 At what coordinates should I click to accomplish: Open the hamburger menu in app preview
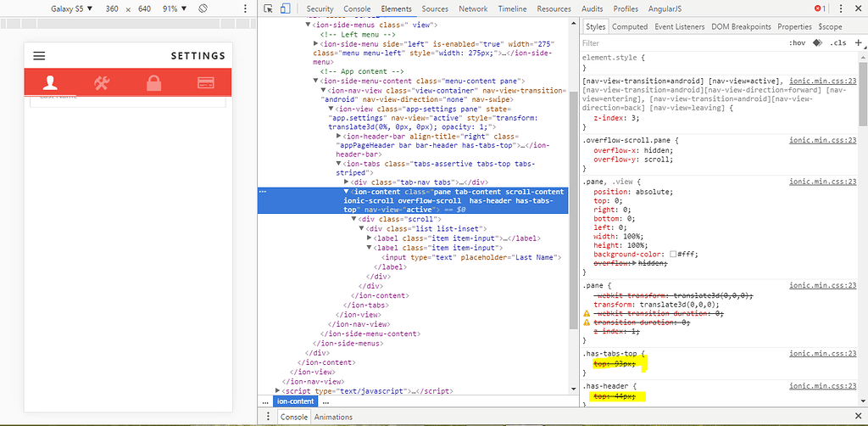(x=39, y=56)
